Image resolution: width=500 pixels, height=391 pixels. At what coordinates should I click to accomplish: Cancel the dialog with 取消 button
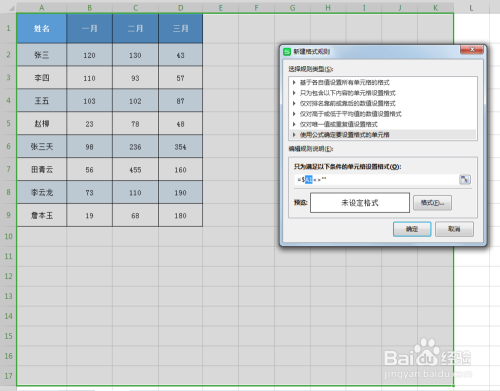click(454, 229)
